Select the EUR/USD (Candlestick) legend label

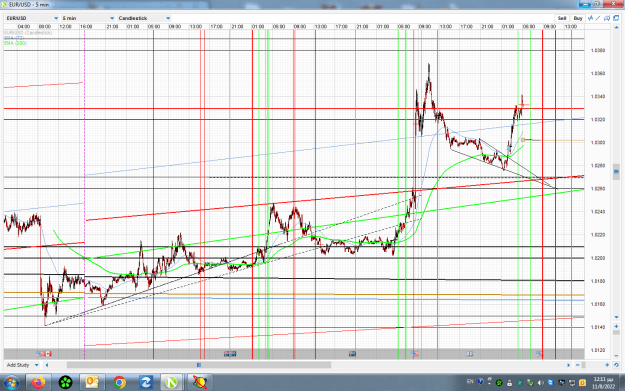coord(28,33)
